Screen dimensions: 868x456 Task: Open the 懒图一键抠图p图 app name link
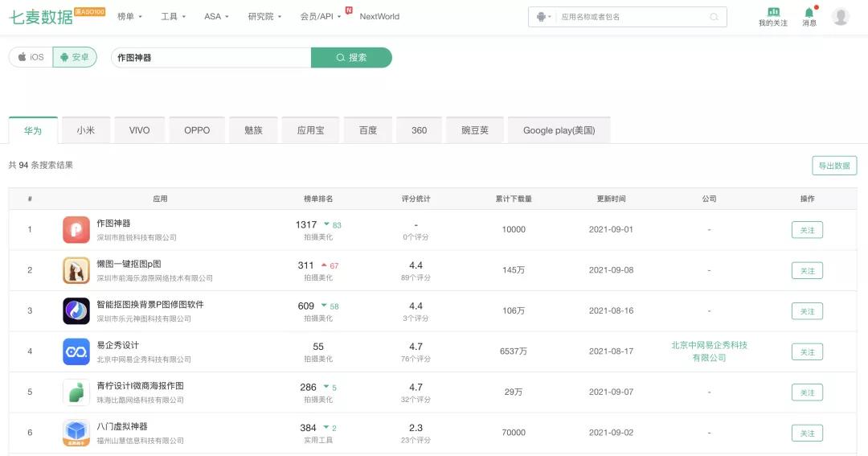click(129, 264)
